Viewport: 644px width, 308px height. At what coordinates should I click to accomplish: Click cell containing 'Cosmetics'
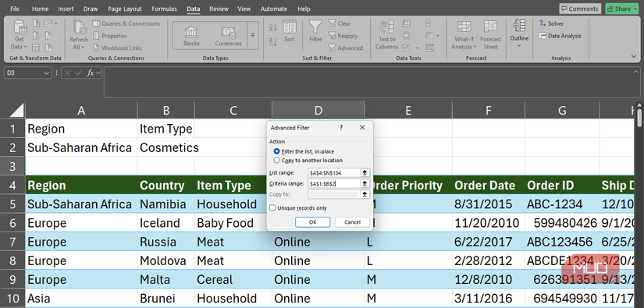(x=166, y=147)
